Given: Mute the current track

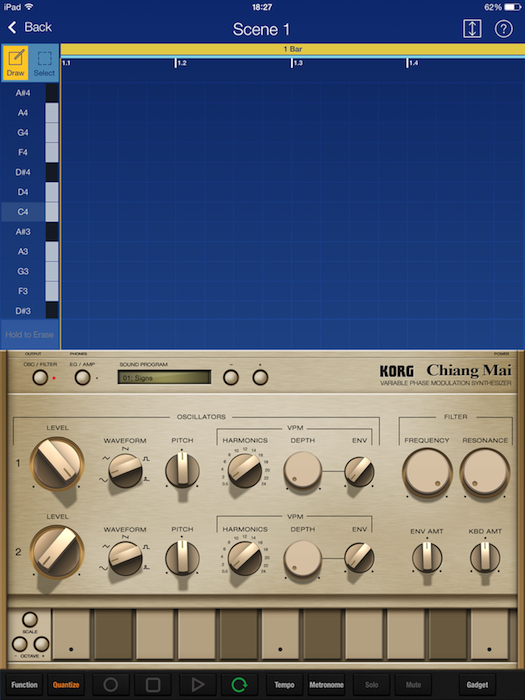Looking at the screenshot, I should [x=413, y=684].
